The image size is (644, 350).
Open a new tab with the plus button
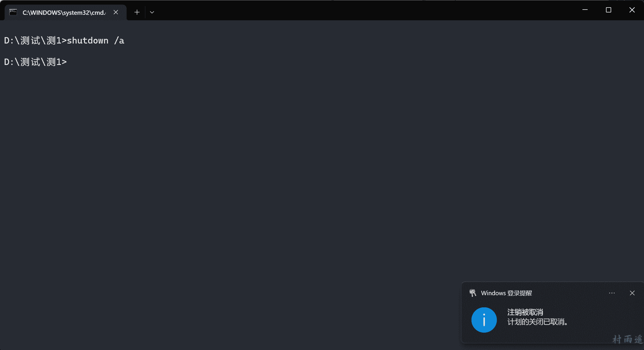[x=137, y=12]
